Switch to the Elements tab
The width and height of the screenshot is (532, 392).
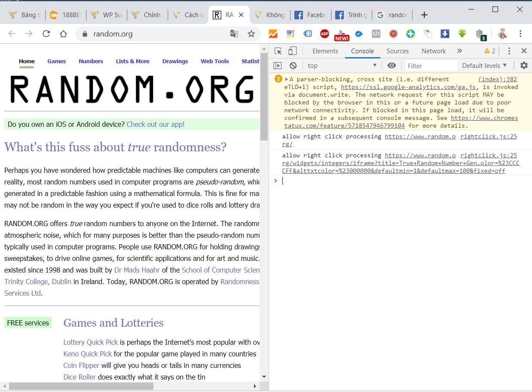click(325, 51)
